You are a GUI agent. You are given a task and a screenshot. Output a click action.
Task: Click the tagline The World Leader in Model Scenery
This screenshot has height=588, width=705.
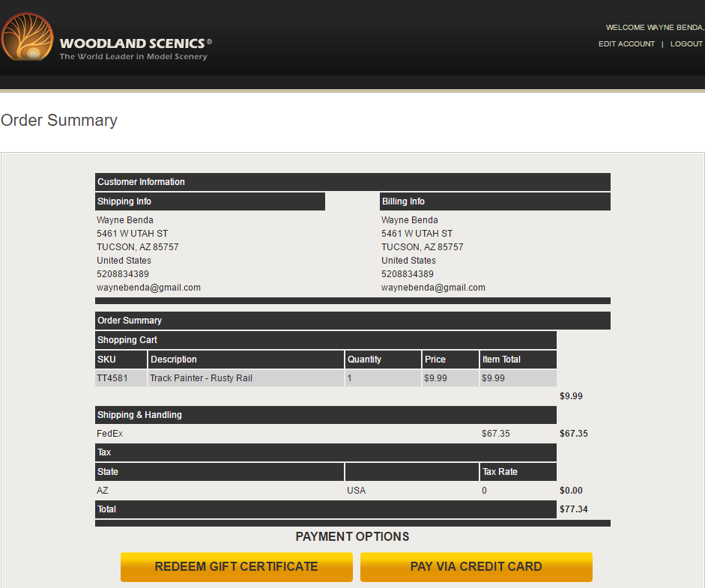click(x=133, y=57)
